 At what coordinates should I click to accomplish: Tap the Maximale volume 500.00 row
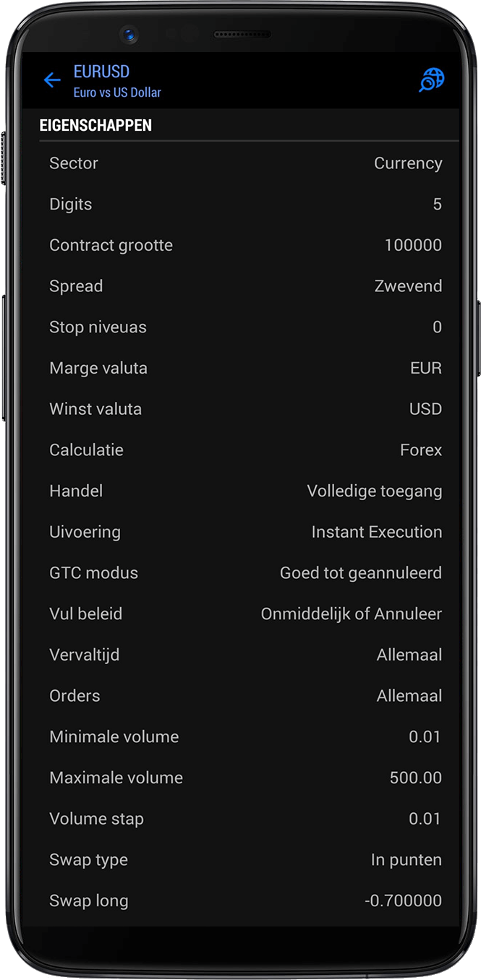pyautogui.click(x=240, y=778)
